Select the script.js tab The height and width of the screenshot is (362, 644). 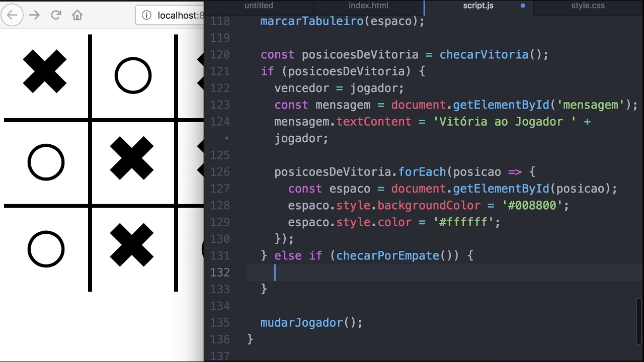pyautogui.click(x=478, y=6)
